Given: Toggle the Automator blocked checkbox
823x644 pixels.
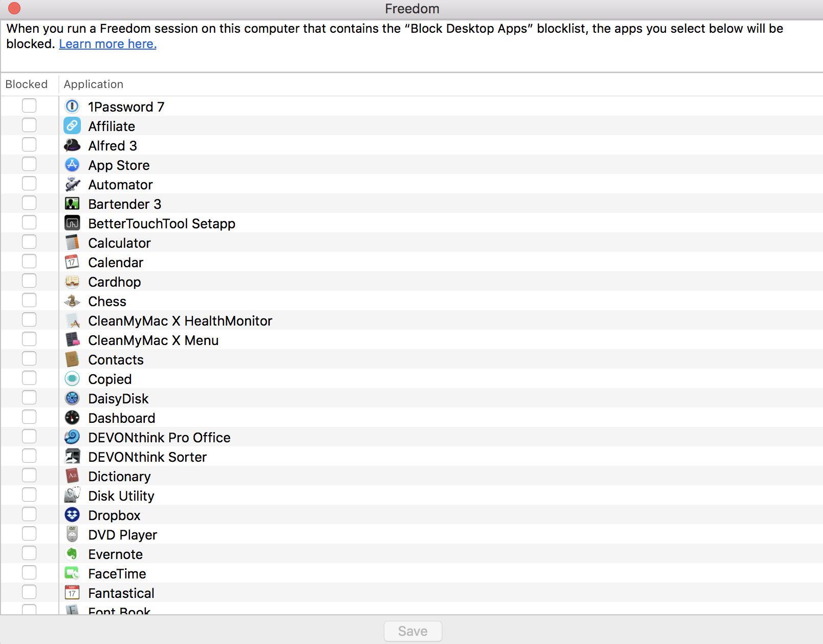Looking at the screenshot, I should tap(29, 183).
